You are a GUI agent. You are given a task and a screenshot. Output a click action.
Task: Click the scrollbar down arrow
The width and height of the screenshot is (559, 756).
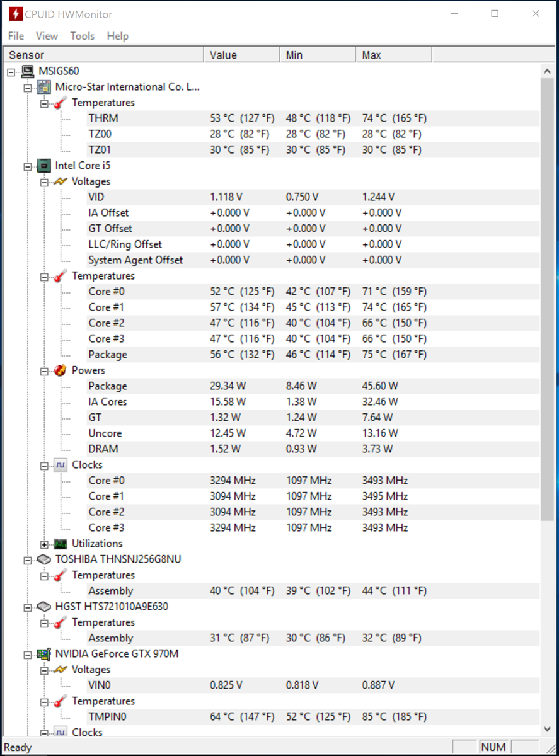click(x=548, y=729)
